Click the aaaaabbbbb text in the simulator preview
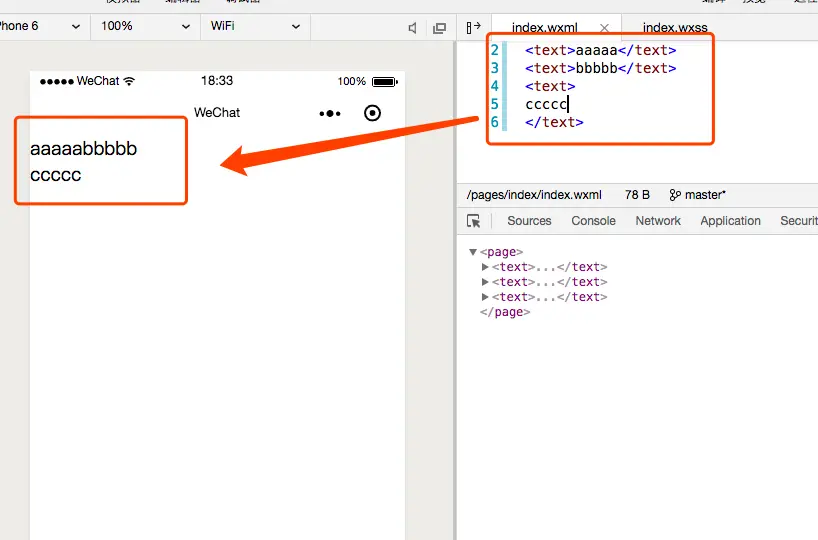The height and width of the screenshot is (540, 818). [83, 149]
